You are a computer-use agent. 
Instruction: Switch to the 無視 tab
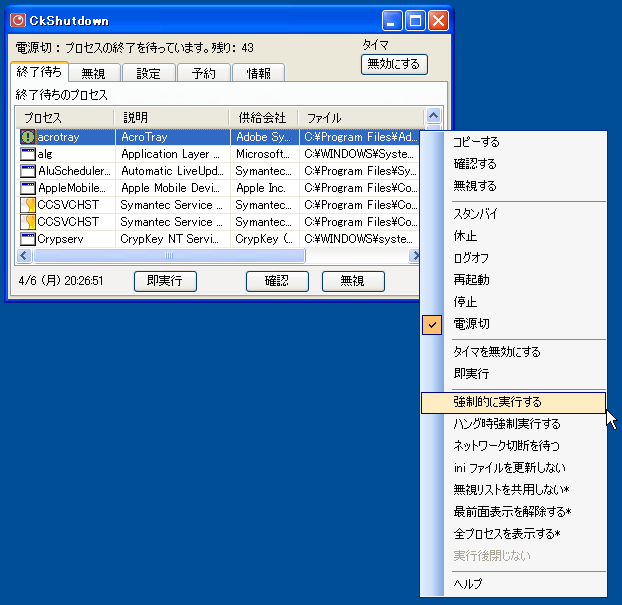(x=94, y=73)
